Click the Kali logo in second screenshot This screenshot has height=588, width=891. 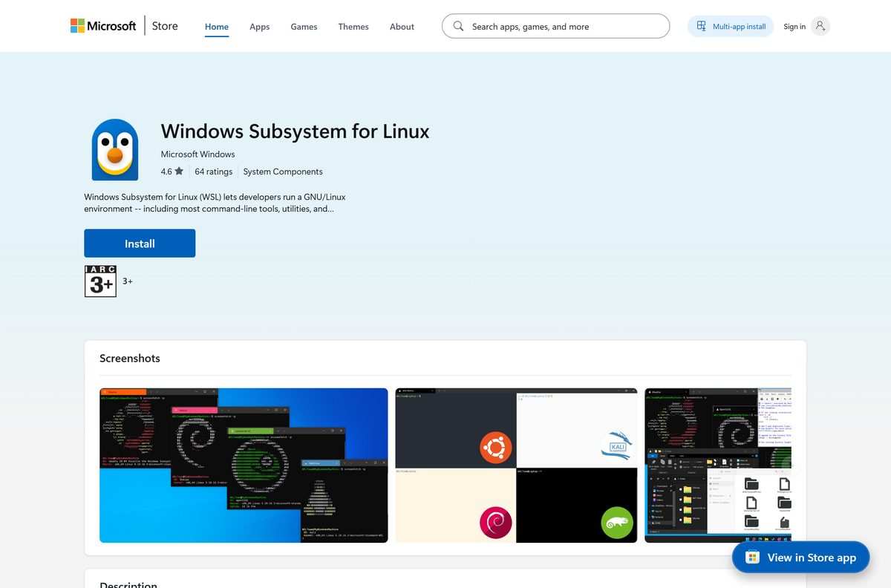click(x=616, y=446)
